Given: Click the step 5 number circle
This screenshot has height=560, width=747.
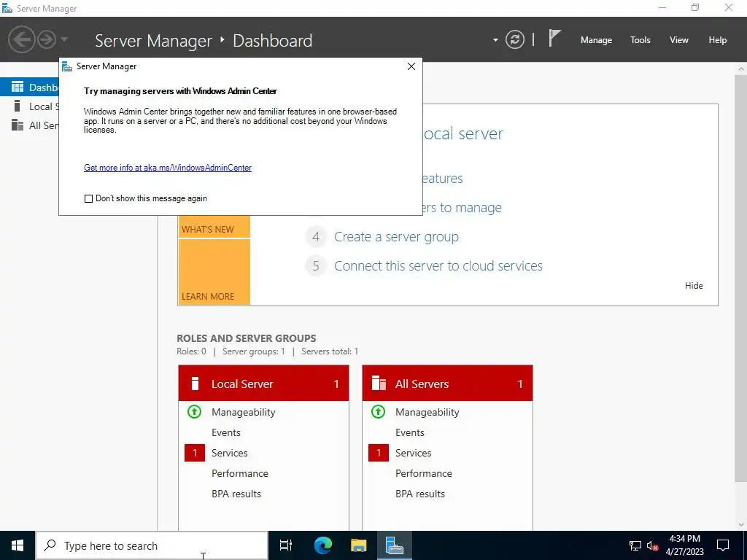Looking at the screenshot, I should click(x=316, y=265).
